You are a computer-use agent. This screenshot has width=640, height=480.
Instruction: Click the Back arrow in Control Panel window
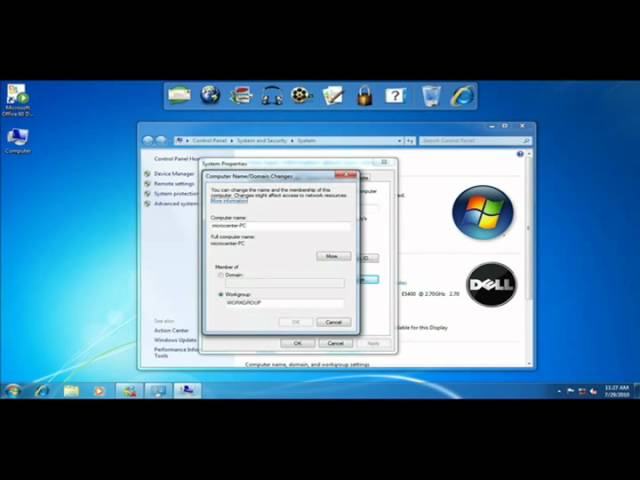click(x=148, y=140)
